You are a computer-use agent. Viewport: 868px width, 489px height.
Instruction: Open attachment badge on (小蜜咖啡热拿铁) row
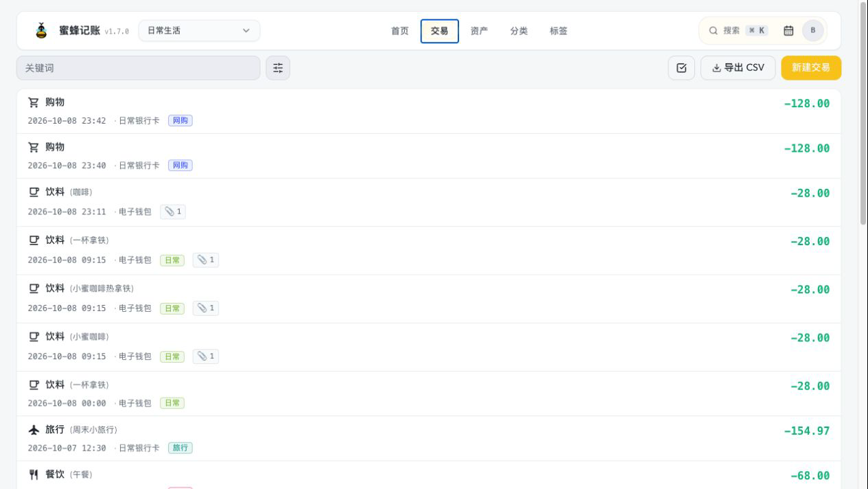point(206,308)
